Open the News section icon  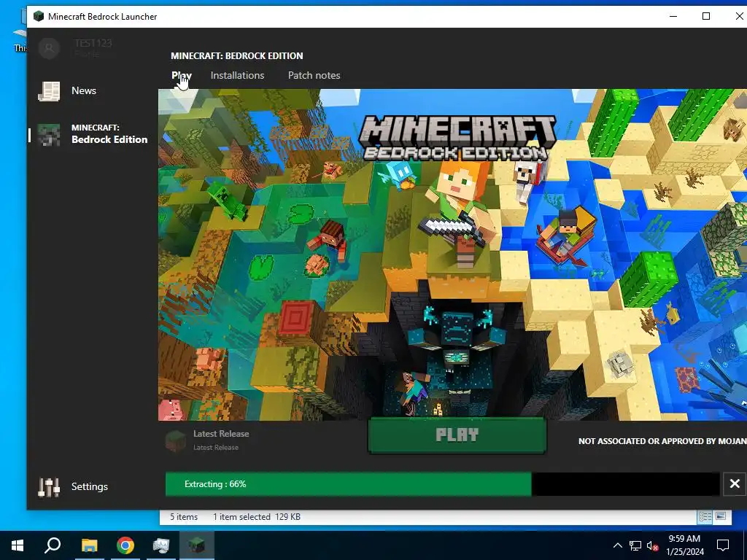point(49,91)
